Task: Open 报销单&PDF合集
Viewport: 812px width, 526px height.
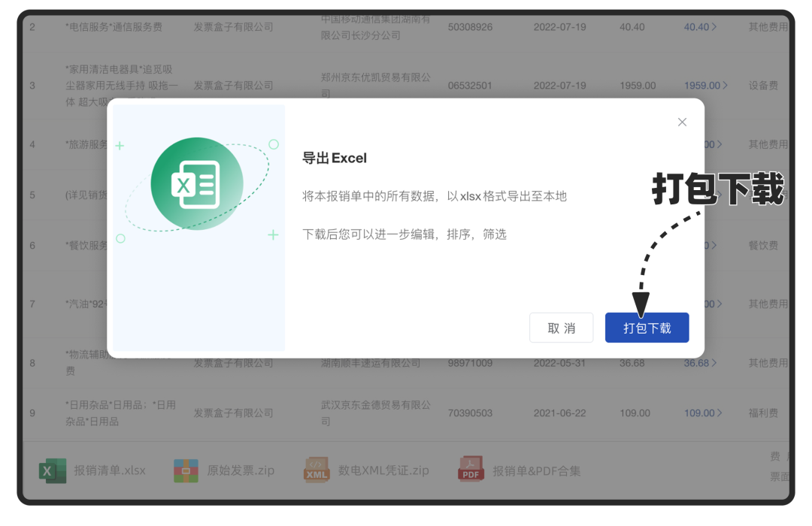Action: click(x=536, y=470)
